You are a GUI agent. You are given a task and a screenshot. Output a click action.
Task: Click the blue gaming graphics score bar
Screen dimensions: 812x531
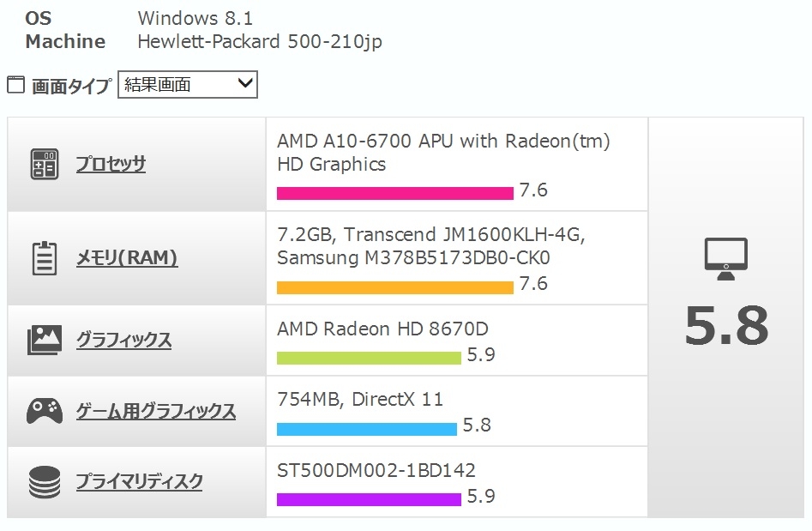tap(366, 428)
